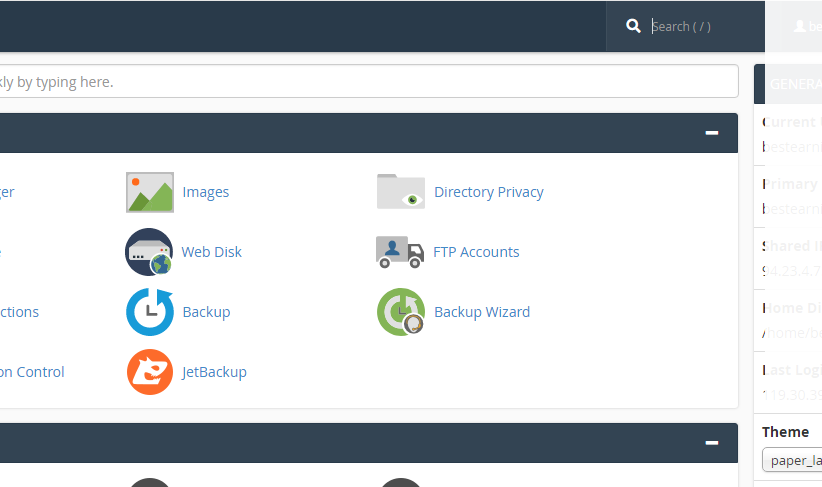Go to the FTP Accounts text link
This screenshot has height=487, width=822.
click(476, 252)
